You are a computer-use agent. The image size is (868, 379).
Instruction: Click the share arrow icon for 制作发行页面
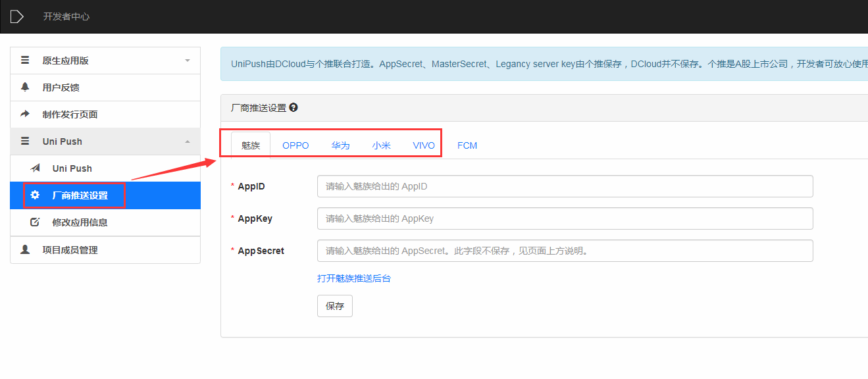tap(25, 114)
